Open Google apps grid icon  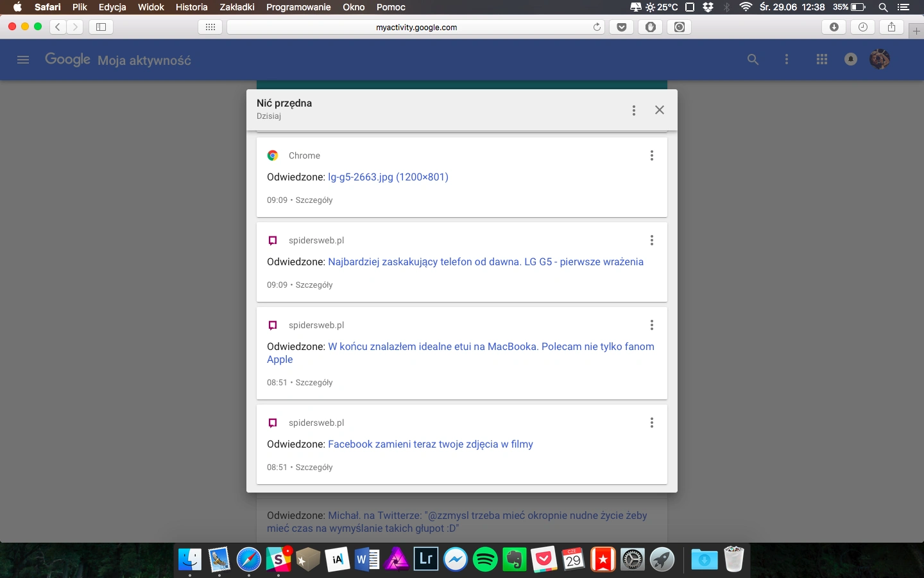tap(821, 60)
